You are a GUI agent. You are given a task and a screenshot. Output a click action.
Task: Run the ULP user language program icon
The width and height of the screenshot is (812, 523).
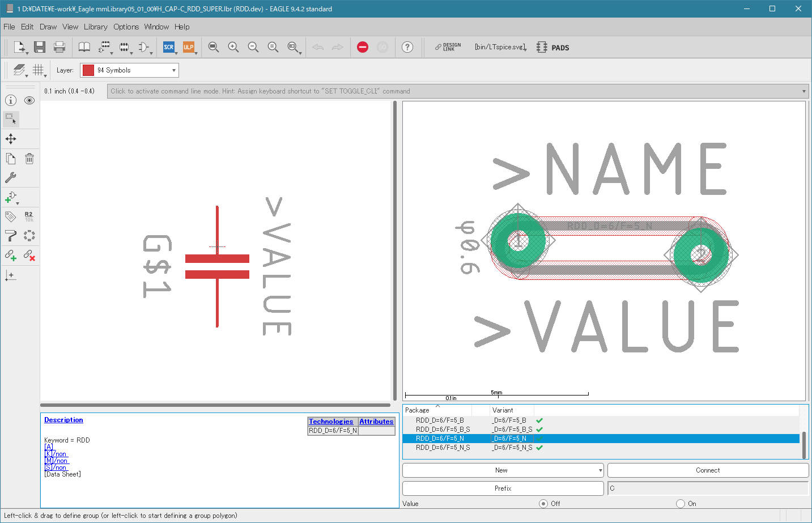[189, 47]
